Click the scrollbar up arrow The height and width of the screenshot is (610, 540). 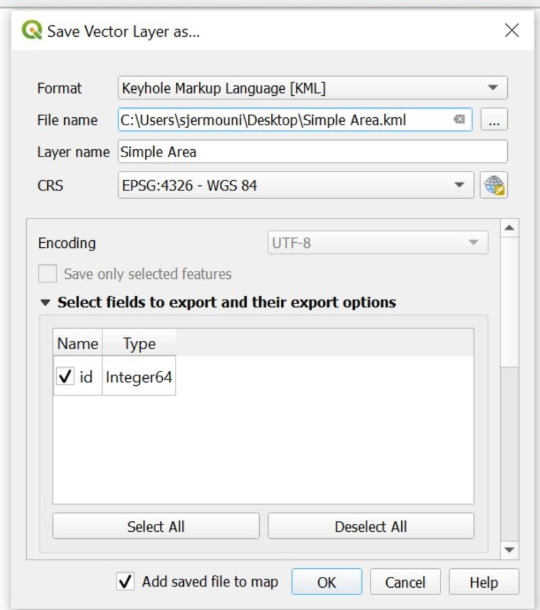[510, 228]
